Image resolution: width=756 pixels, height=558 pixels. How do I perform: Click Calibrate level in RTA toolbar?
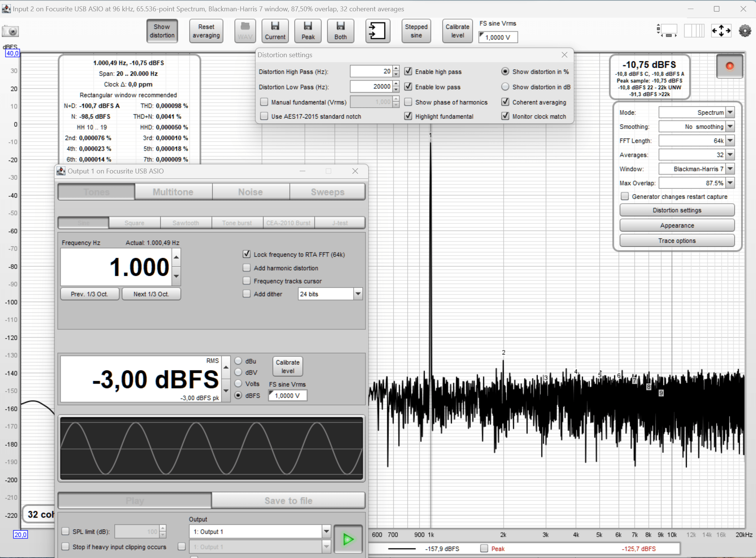[457, 31]
